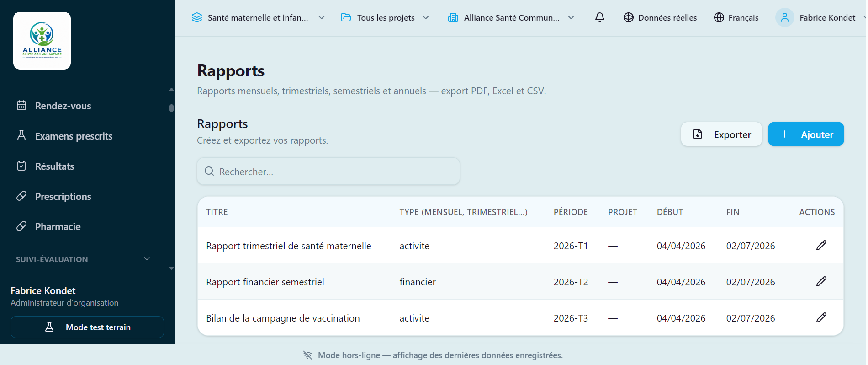Viewport: 868px width, 365px height.
Task: Click the folder icon beside Tous les projets
Action: (346, 17)
